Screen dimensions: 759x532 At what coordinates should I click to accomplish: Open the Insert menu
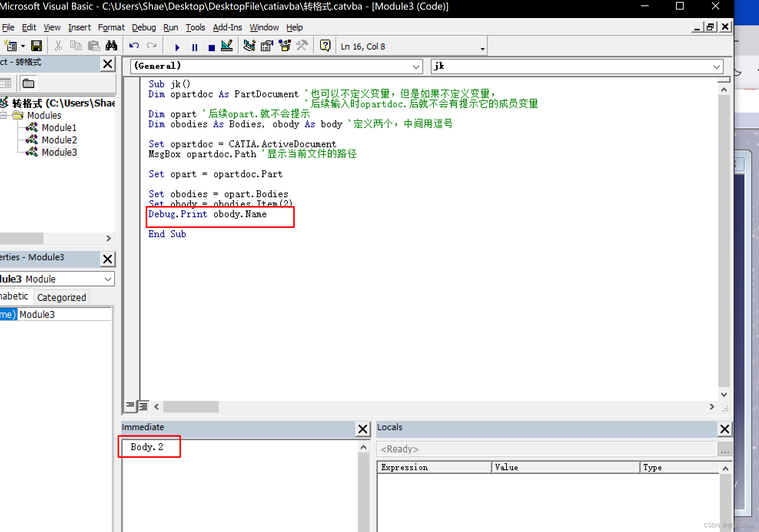click(x=79, y=27)
